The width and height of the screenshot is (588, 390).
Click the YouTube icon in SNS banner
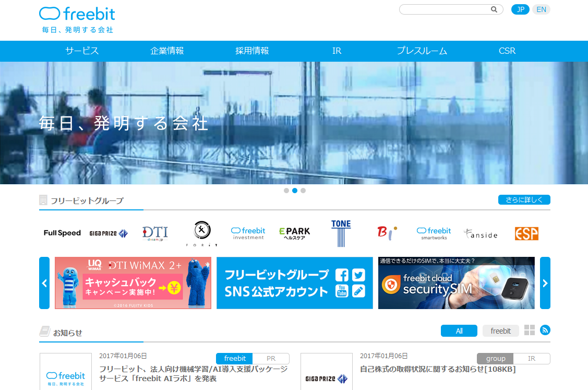click(x=342, y=291)
